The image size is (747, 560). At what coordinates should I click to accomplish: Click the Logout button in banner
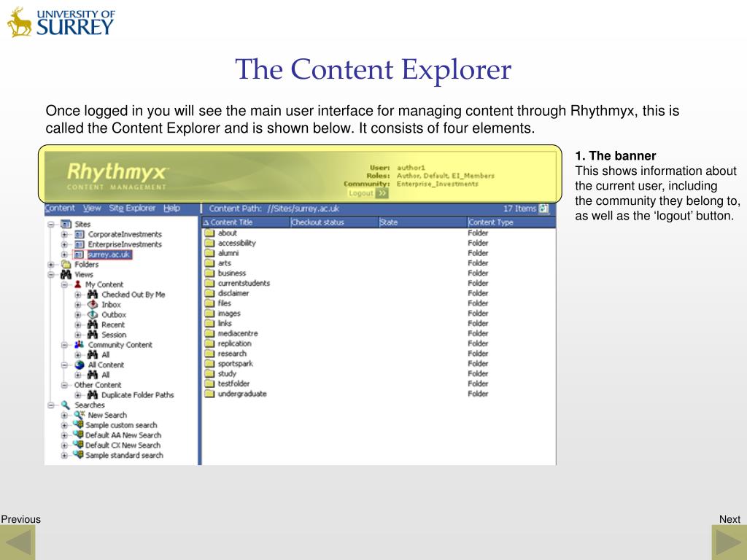[x=368, y=193]
